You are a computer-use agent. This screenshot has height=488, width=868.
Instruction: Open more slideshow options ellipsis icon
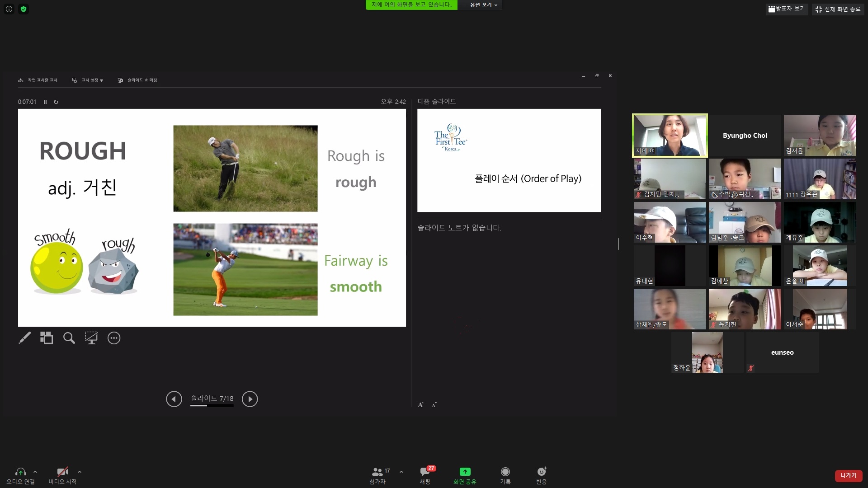click(114, 338)
